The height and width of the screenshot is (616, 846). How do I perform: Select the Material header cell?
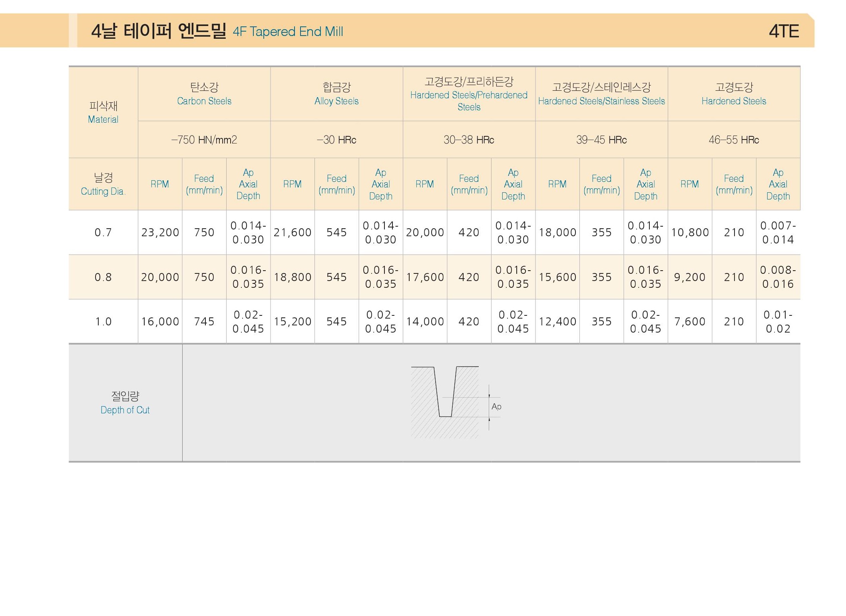(x=103, y=112)
